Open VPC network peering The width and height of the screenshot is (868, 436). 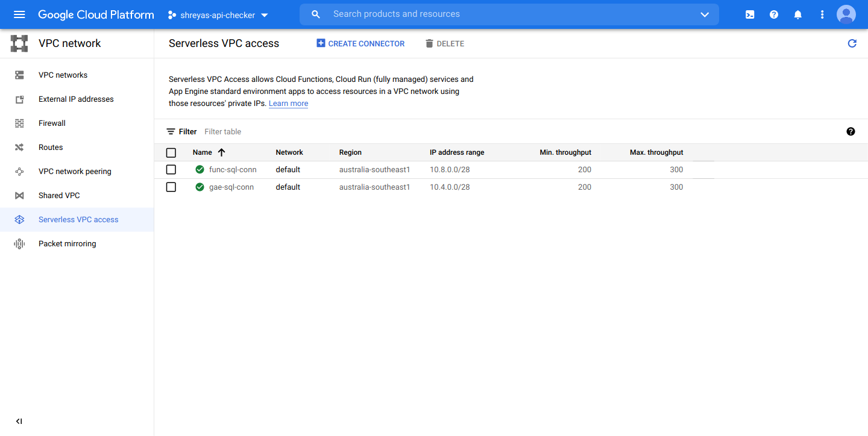tap(75, 171)
